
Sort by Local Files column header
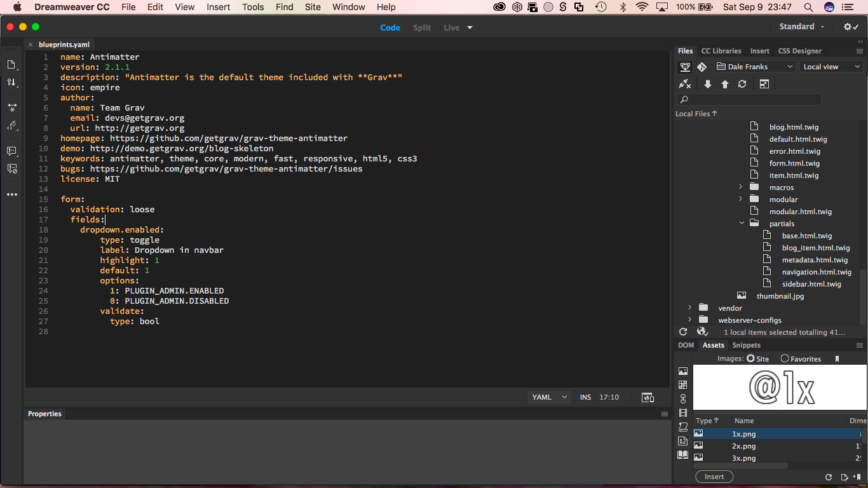click(x=696, y=114)
